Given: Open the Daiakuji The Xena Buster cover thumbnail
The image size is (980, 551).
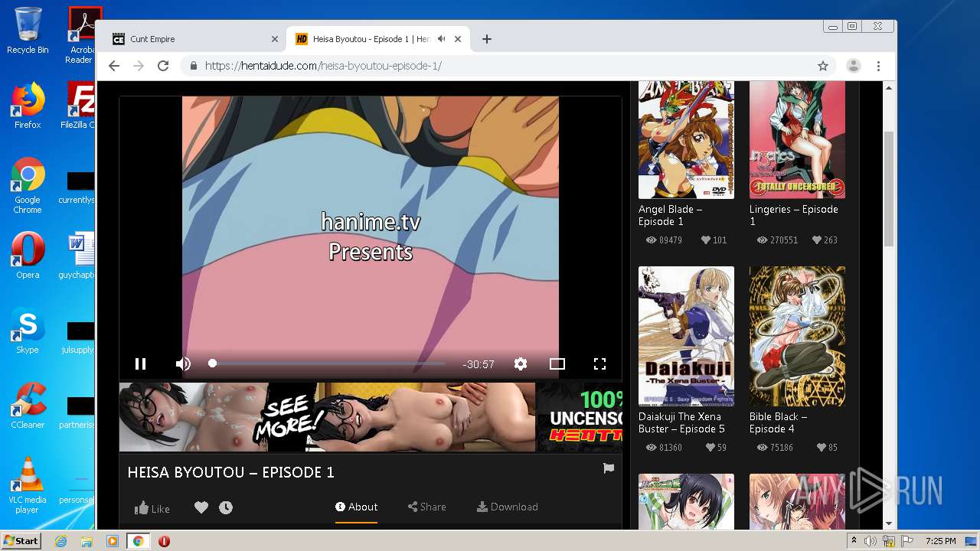Looking at the screenshot, I should [x=686, y=336].
